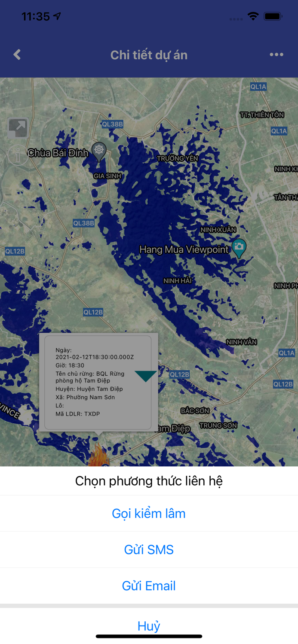Screen dimensions: 298x644
Task: Tap the NINH XUÂN map label
Action: pyautogui.click(x=218, y=230)
